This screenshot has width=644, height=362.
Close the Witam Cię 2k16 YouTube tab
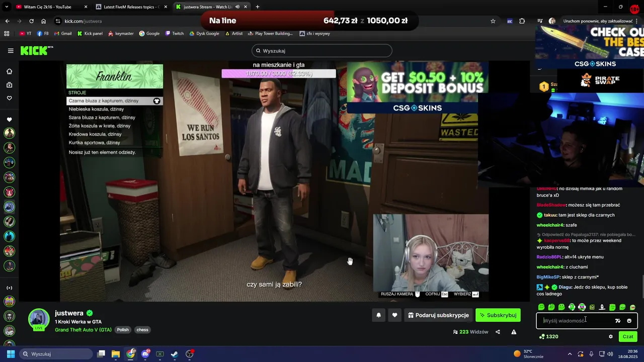(86, 7)
